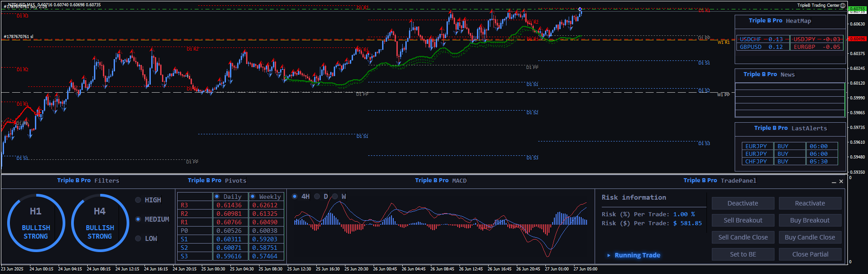Viewport: 868px width, 274px height.
Task: Click the red current price label on price axis
Action: click(857, 39)
